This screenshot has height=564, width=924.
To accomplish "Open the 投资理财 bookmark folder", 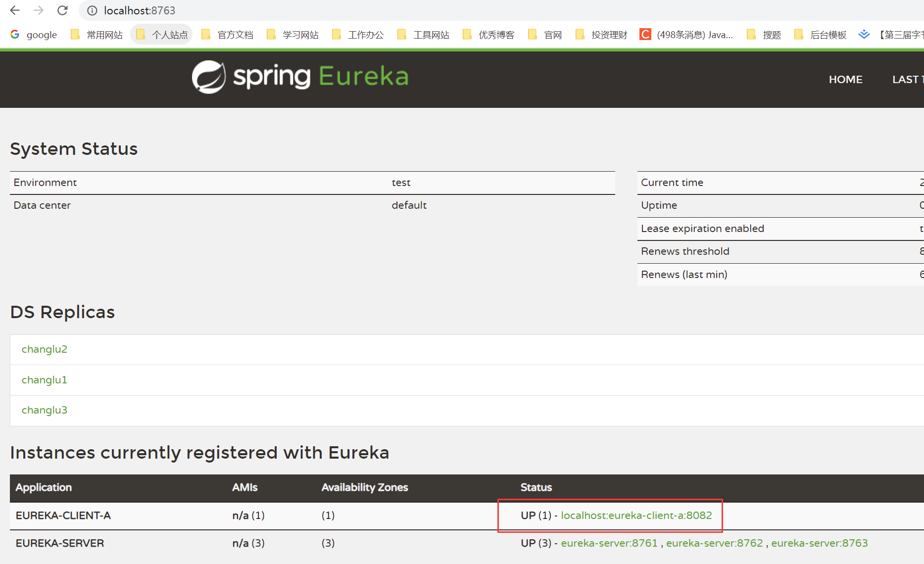I will pos(601,35).
